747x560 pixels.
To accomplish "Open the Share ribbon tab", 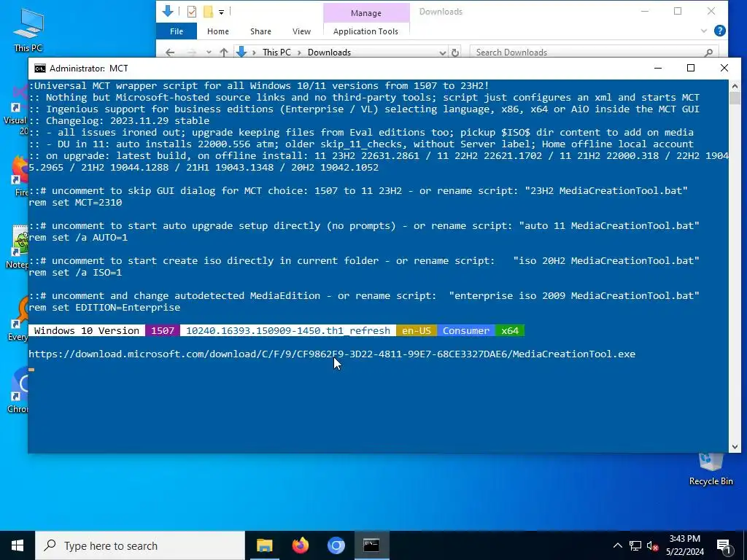I will point(260,31).
